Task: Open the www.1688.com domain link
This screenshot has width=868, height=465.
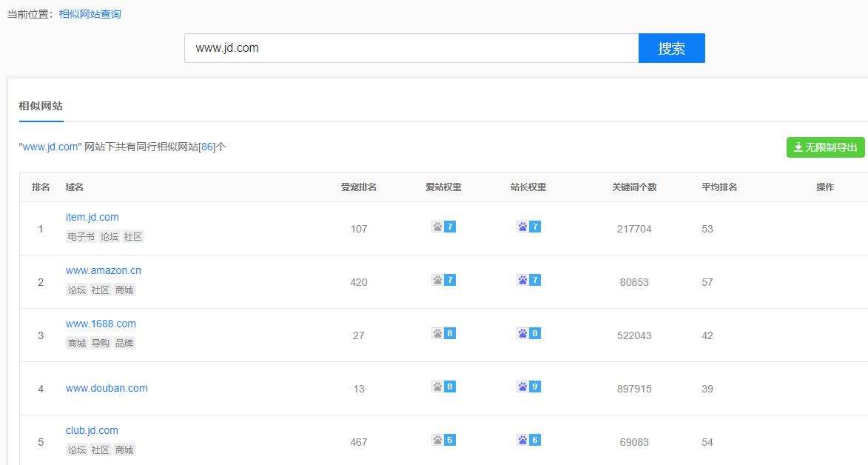Action: tap(101, 324)
